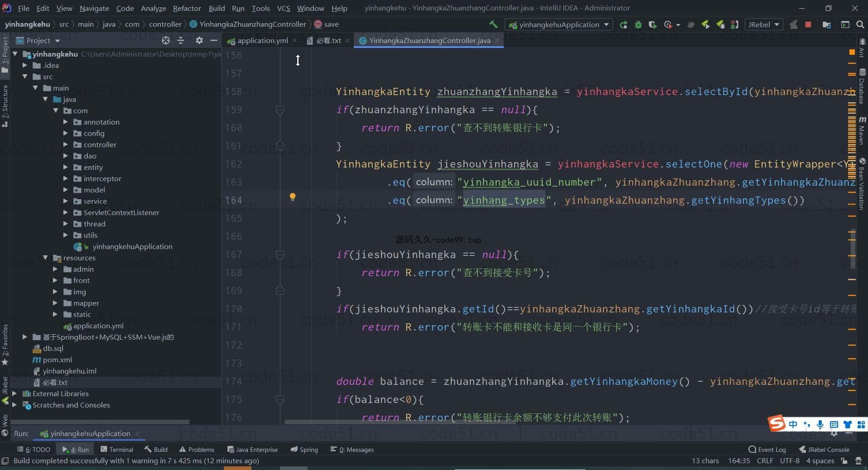Open the Problems tool window
Image resolution: width=868 pixels, height=470 pixels.
(x=197, y=450)
